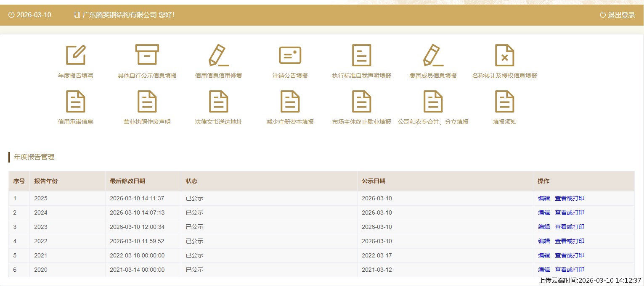Click 编辑 for the 2022 report
The height and width of the screenshot is (286, 644).
pyautogui.click(x=544, y=241)
